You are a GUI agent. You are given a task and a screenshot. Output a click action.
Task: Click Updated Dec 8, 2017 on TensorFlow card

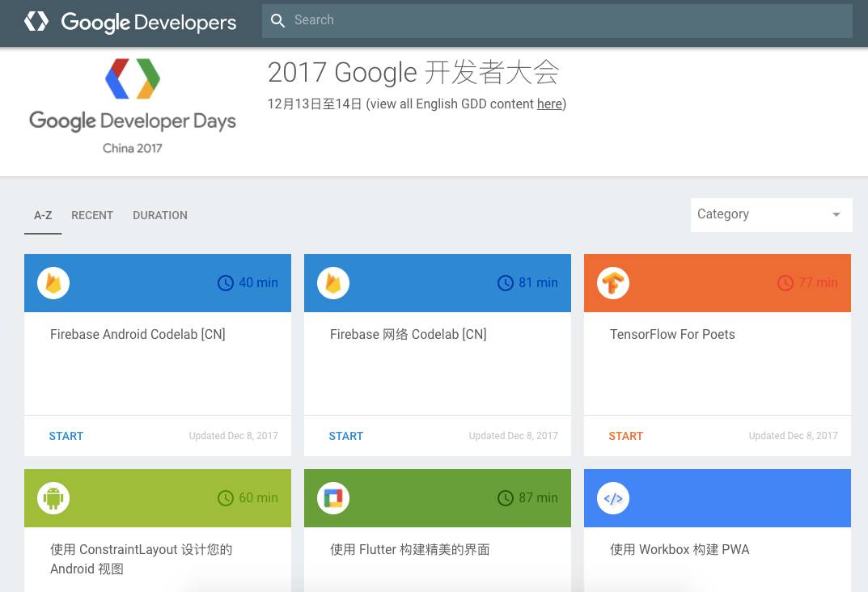tap(793, 436)
